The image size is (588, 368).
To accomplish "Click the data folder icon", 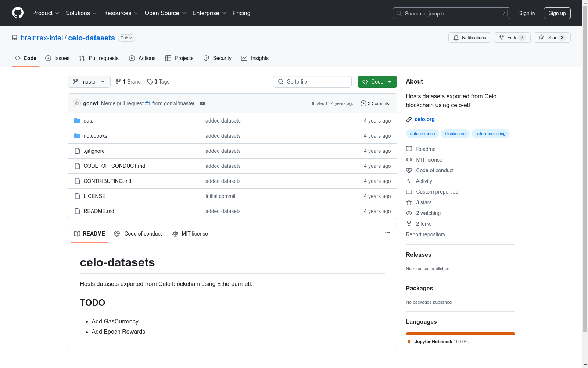I will 77,121.
